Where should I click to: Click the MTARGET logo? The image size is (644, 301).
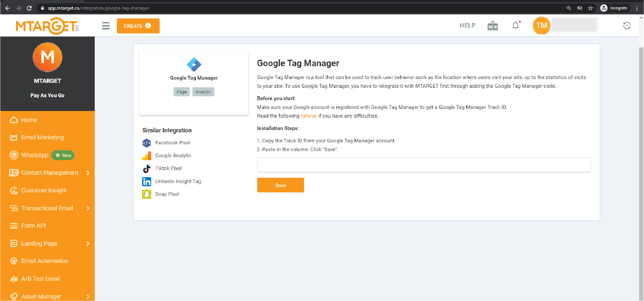tap(47, 26)
